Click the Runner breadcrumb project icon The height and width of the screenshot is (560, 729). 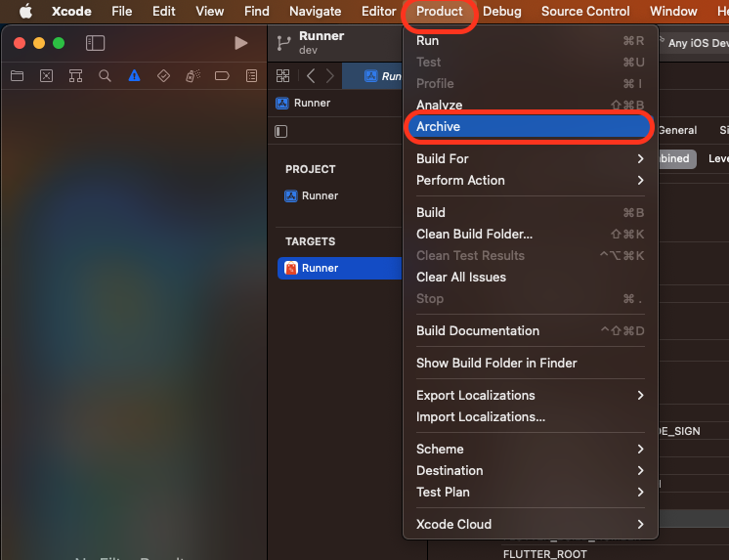tap(282, 103)
